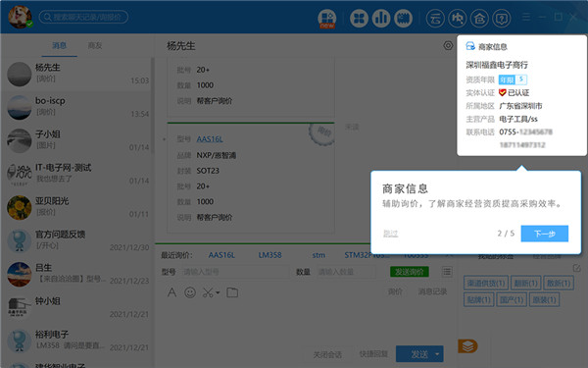This screenshot has height=368, width=588.
Task: Open the 内 round icon
Action: (x=457, y=18)
